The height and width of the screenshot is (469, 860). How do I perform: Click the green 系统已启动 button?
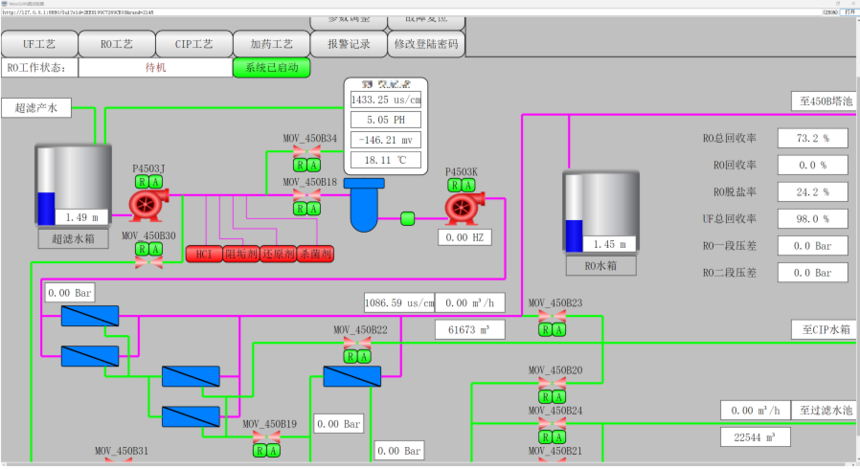[x=271, y=67]
